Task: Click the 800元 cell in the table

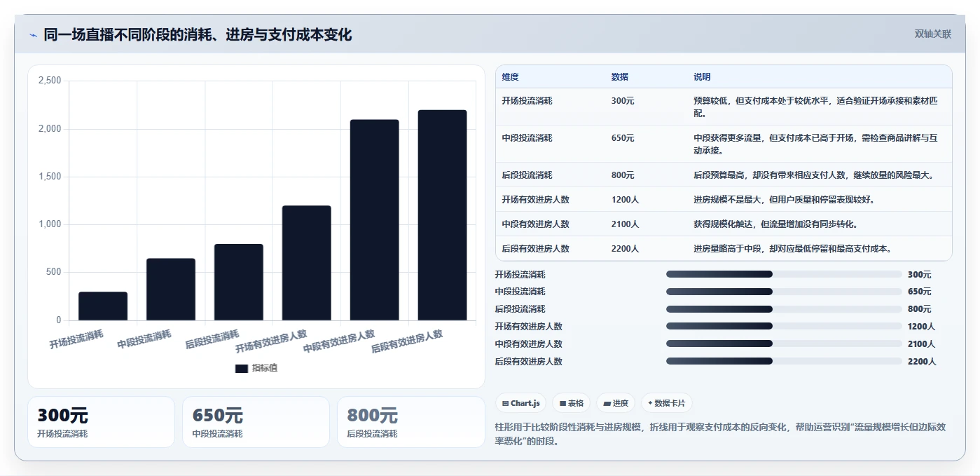Action: click(x=623, y=175)
